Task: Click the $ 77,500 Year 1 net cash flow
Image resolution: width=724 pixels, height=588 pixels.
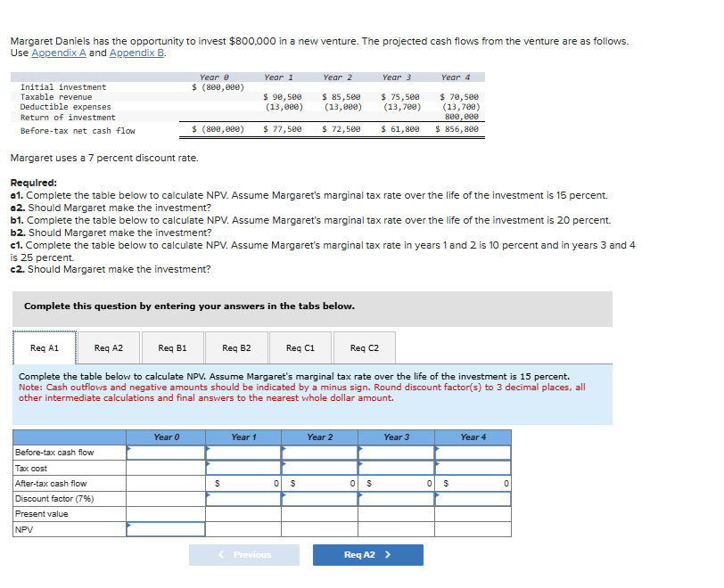Action: pyautogui.click(x=283, y=129)
